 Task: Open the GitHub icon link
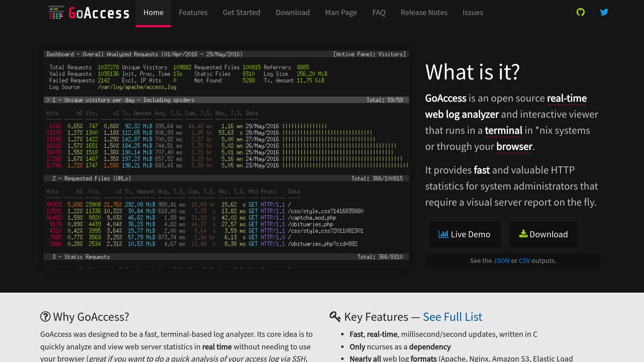(x=580, y=12)
